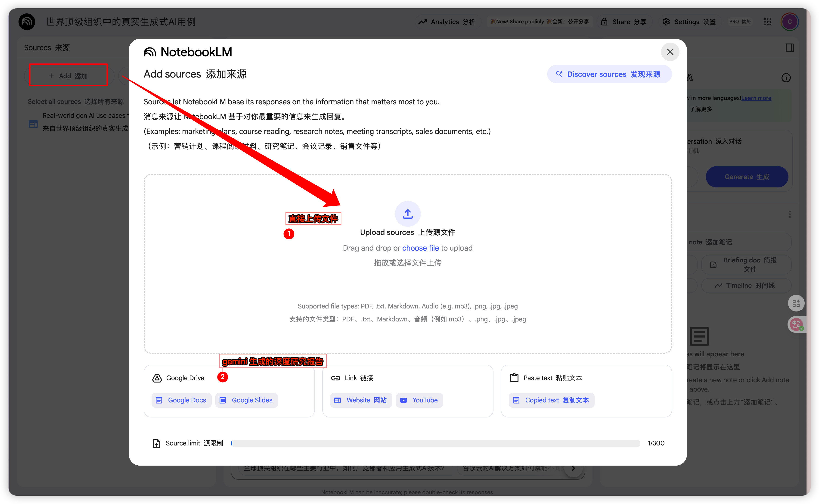The height and width of the screenshot is (504, 819).
Task: Click the source document icon in sidebar
Action: pos(33,124)
